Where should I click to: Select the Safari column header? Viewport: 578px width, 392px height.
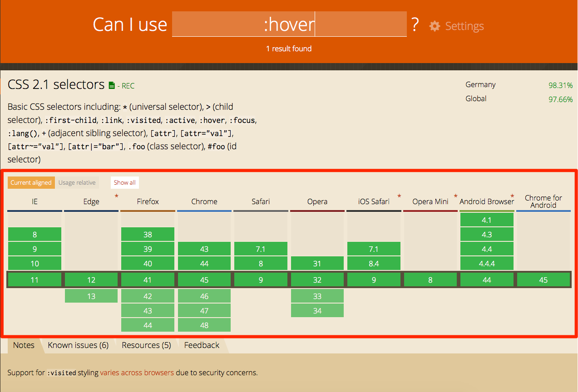[x=261, y=201]
